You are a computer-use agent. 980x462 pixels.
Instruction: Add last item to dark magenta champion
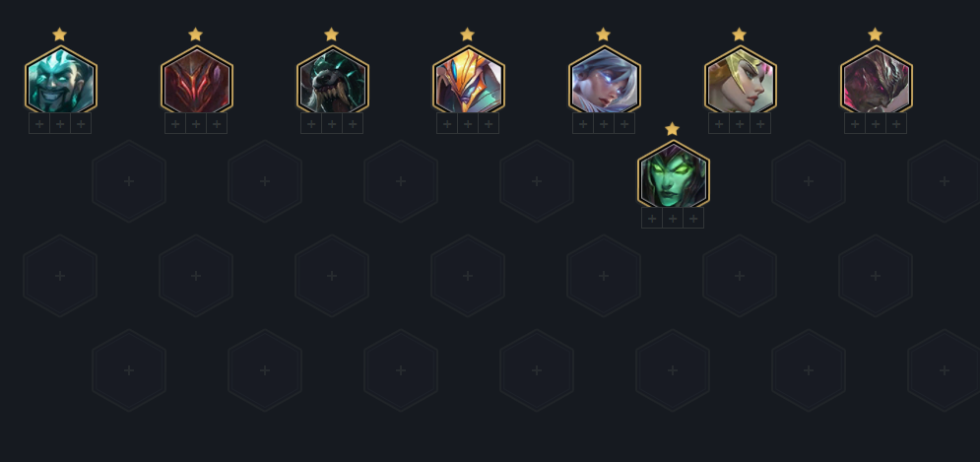point(896,124)
